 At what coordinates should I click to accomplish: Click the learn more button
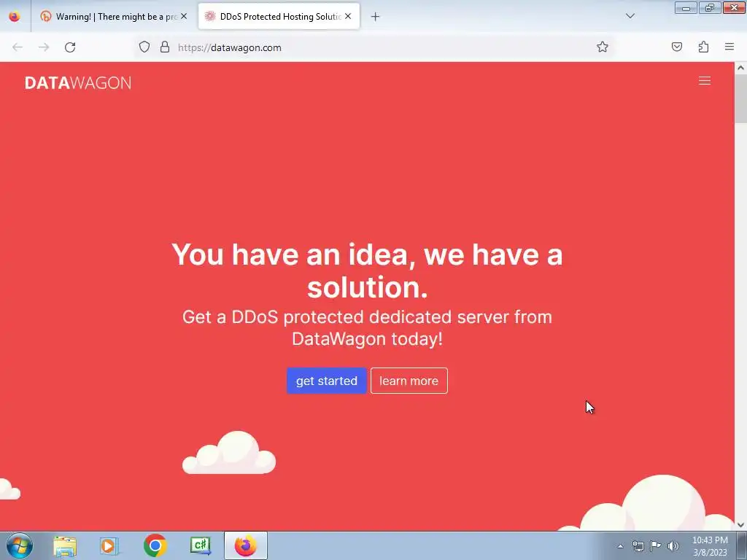click(x=409, y=381)
